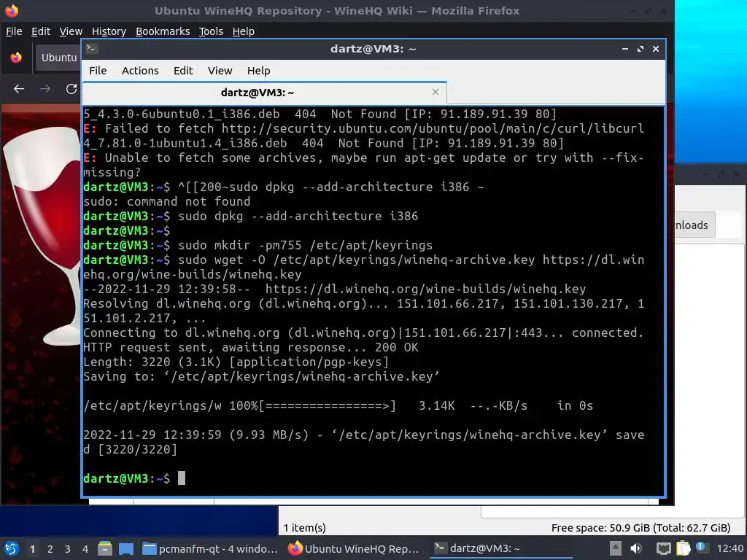Screen dimensions: 747x560
Task: Open the clipboard tray icon
Action: click(683, 548)
